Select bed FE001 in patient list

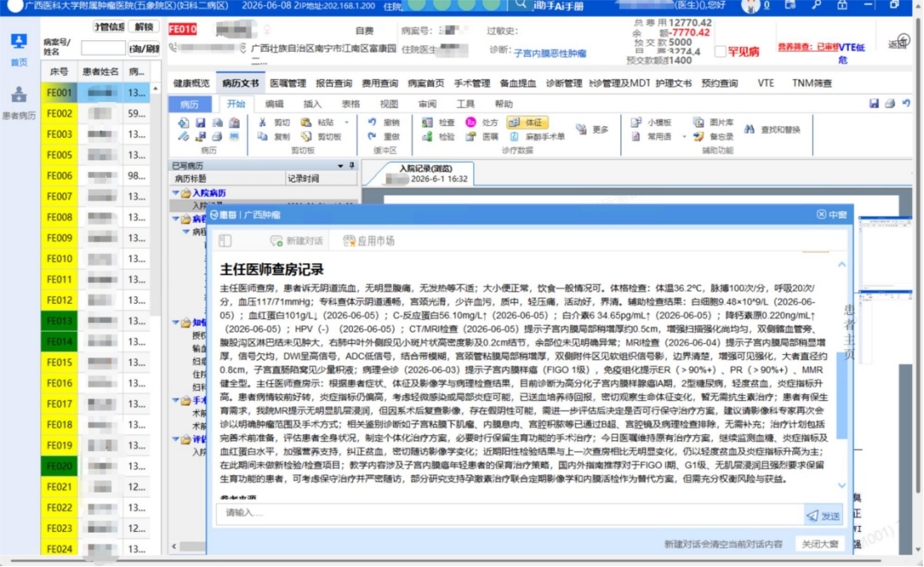point(59,93)
